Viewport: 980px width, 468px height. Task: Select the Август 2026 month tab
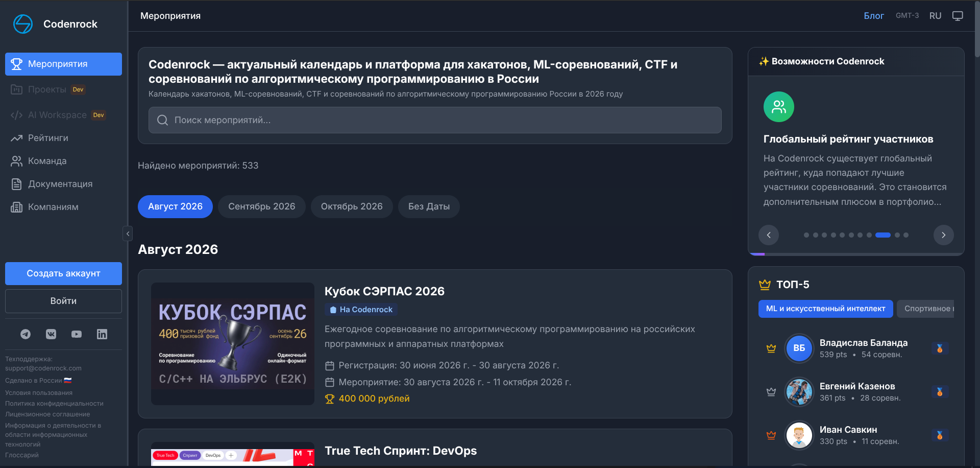coord(175,206)
